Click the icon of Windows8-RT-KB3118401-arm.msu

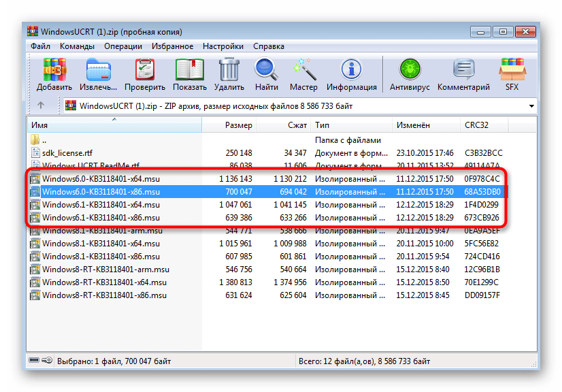tap(35, 269)
